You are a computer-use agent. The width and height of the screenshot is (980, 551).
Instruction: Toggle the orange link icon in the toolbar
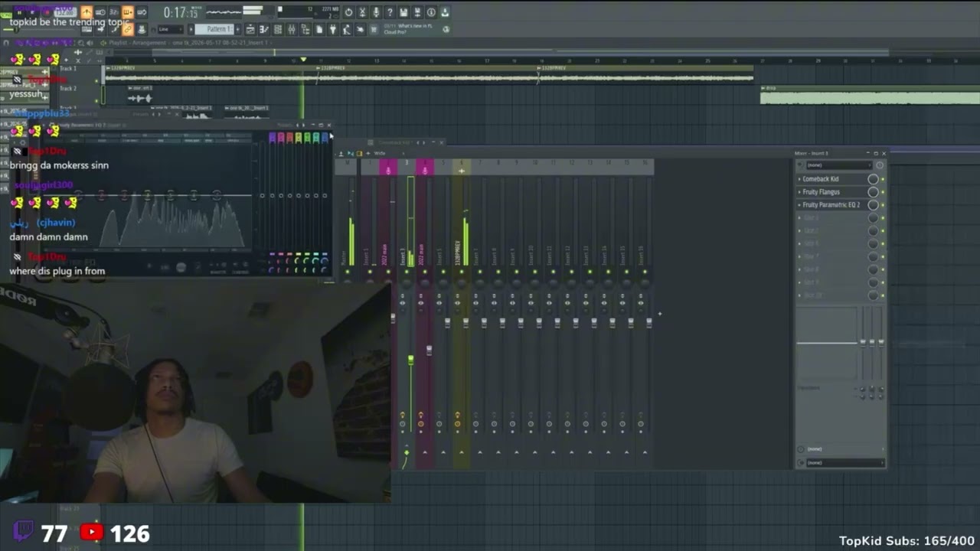(128, 29)
